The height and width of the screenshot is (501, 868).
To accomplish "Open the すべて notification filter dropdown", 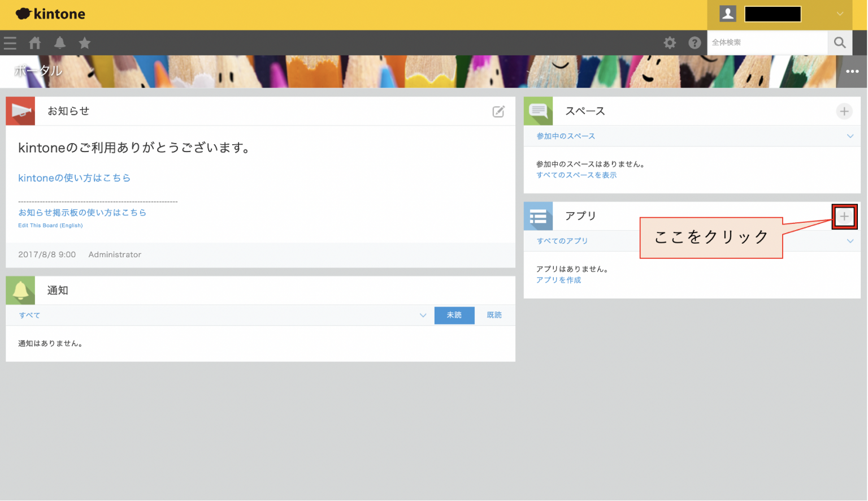I will click(423, 315).
